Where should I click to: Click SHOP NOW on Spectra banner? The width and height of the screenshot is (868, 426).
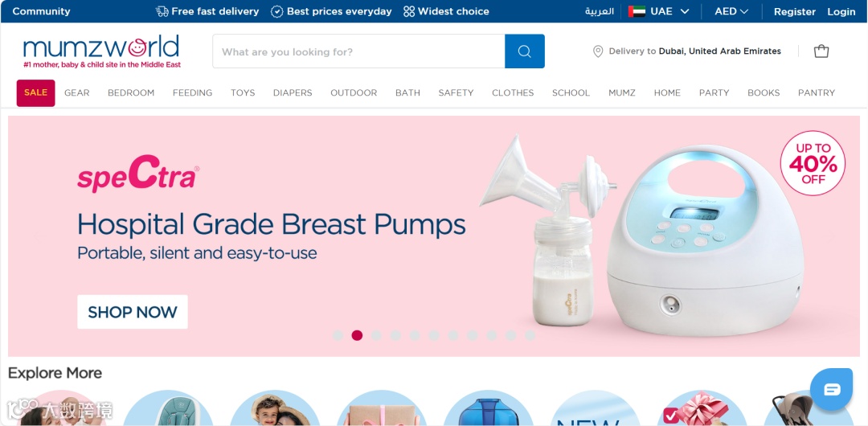(133, 312)
